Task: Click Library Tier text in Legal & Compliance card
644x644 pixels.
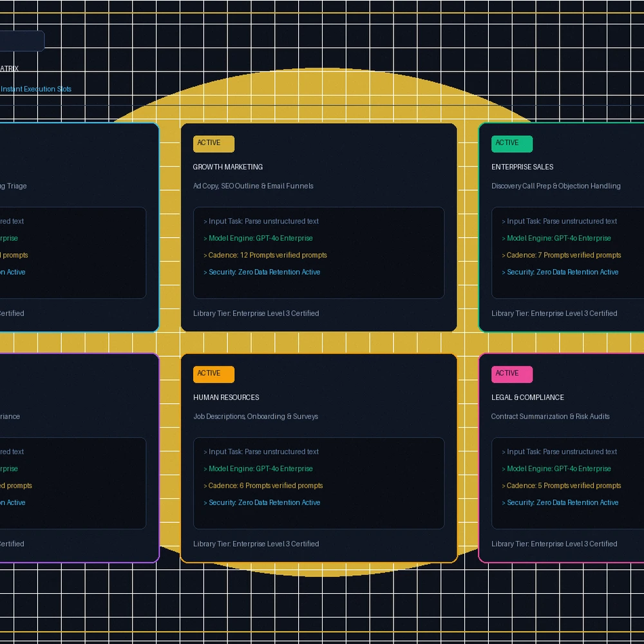Action: coord(554,544)
